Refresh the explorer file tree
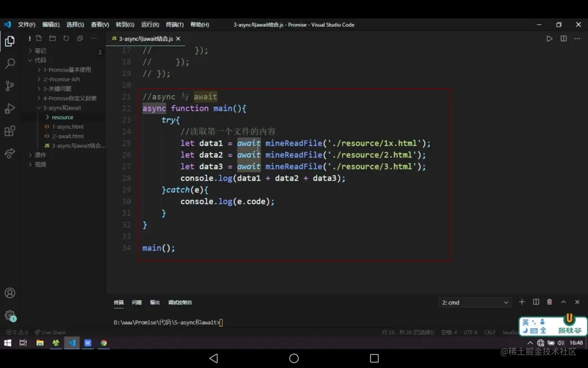The height and width of the screenshot is (368, 588). pos(66,38)
